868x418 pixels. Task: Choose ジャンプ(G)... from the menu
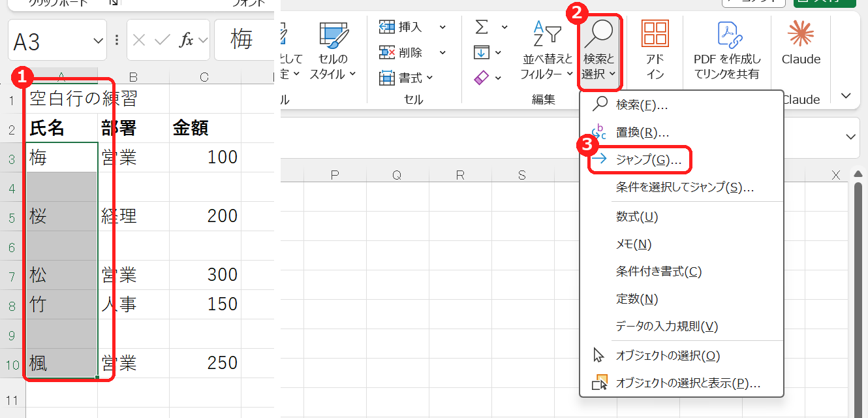pos(681,159)
